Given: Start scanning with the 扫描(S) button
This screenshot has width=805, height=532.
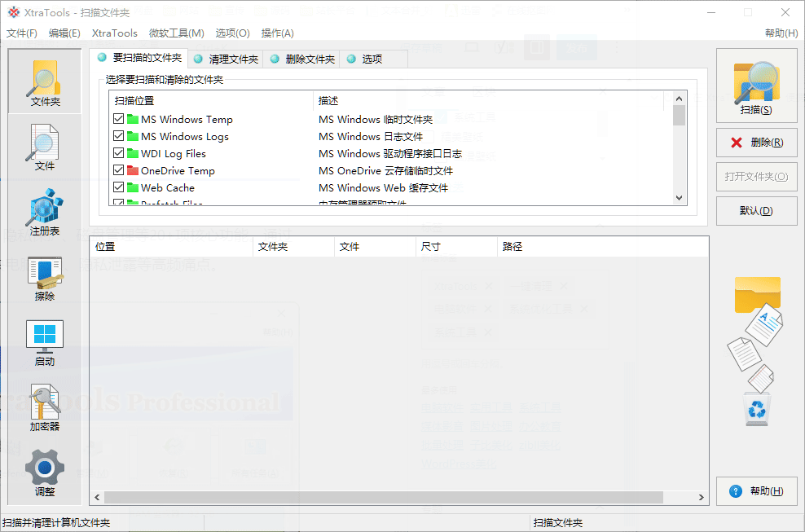Looking at the screenshot, I should [x=756, y=86].
